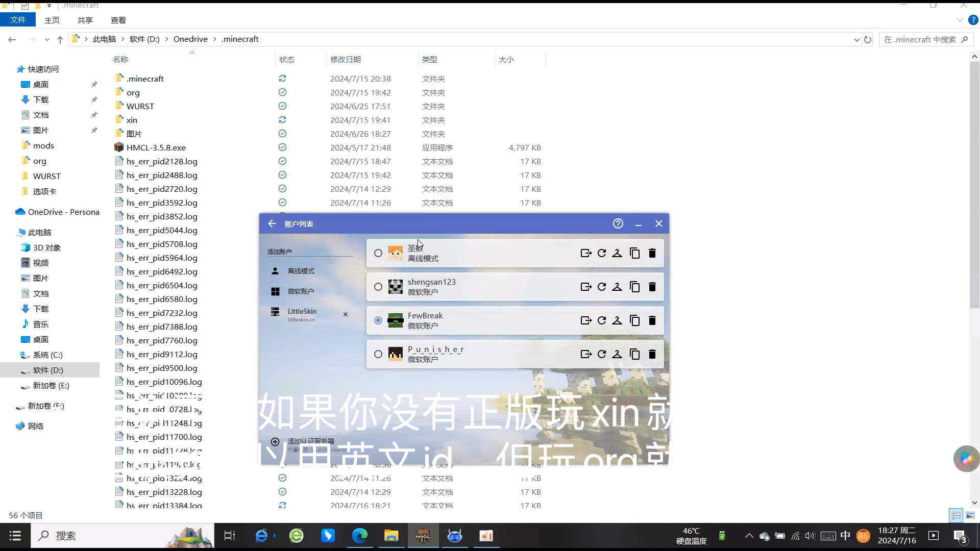This screenshot has width=980, height=551.
Task: Open the recent locations dropdown arrow
Action: [47, 39]
